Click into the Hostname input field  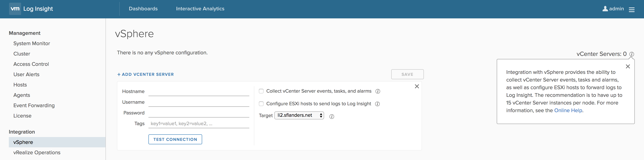(x=199, y=92)
